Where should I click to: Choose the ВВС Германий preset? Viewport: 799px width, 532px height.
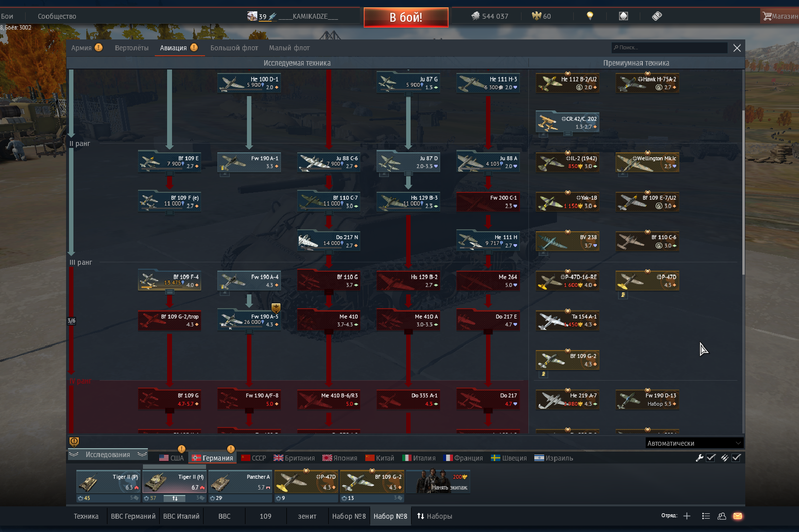(x=133, y=516)
